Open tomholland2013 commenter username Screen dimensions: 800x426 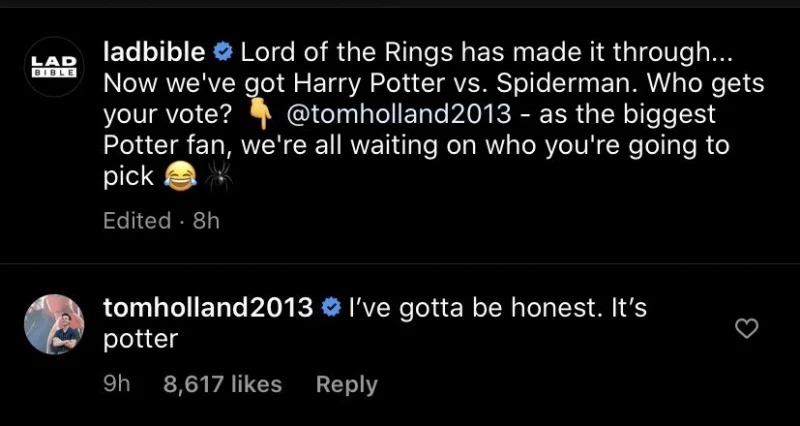coord(208,308)
